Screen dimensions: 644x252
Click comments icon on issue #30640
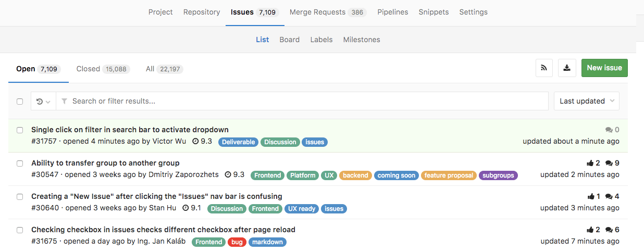pyautogui.click(x=609, y=196)
